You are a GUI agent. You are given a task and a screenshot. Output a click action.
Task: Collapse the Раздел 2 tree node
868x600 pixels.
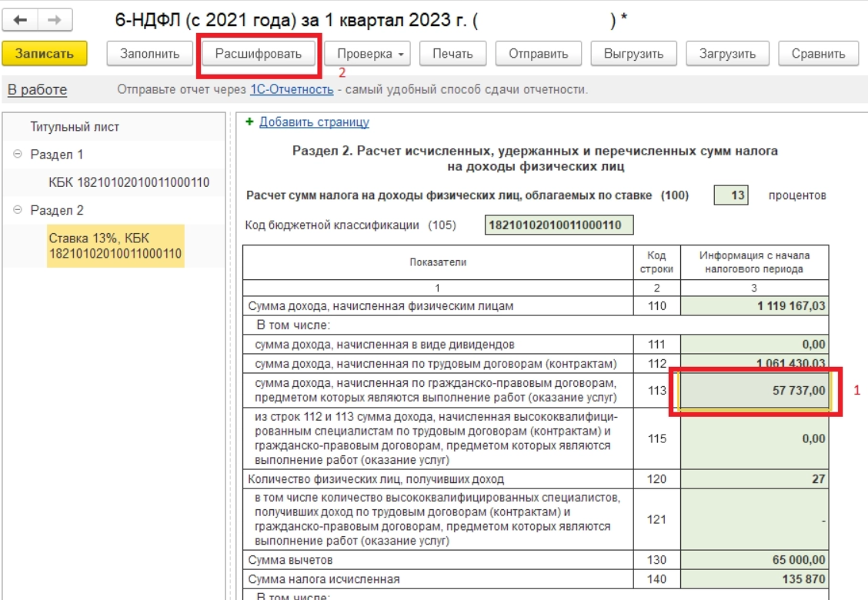18,210
